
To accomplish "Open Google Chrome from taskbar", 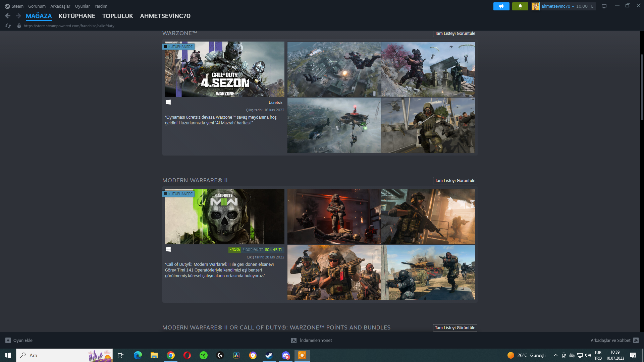I will (171, 355).
